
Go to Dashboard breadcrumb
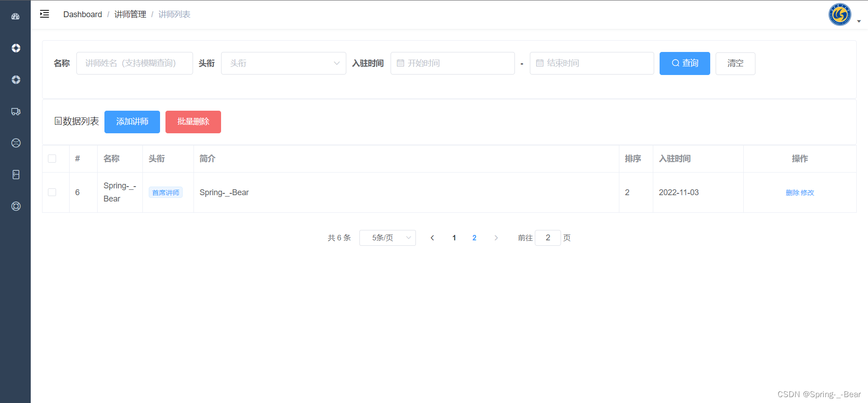coord(83,14)
